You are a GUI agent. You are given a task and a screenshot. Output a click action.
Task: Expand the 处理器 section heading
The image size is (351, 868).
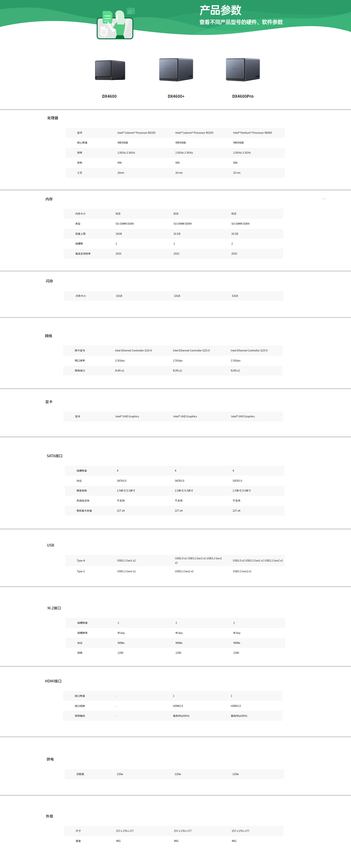(x=53, y=118)
